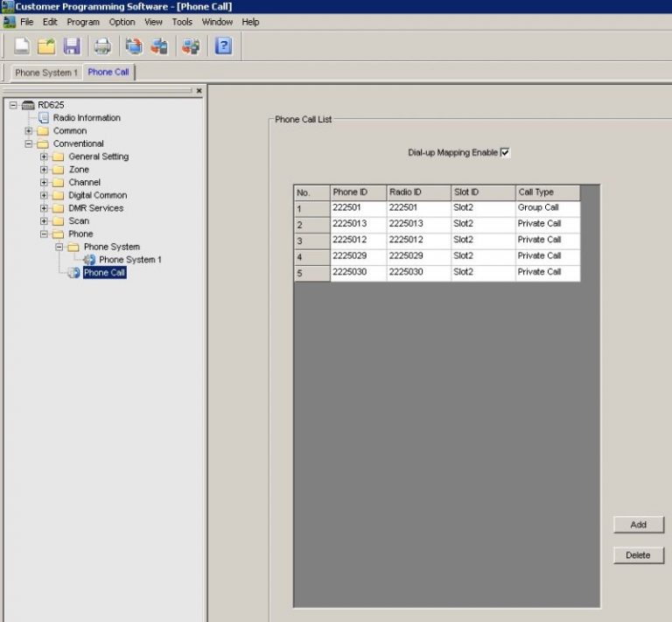Click the Slot2 cell in row 5
This screenshot has height=622, width=672.
483,272
